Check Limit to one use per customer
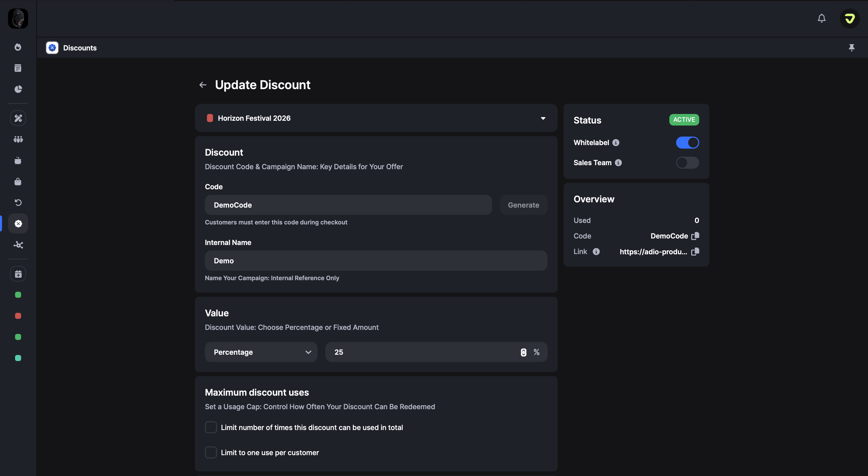 211,452
